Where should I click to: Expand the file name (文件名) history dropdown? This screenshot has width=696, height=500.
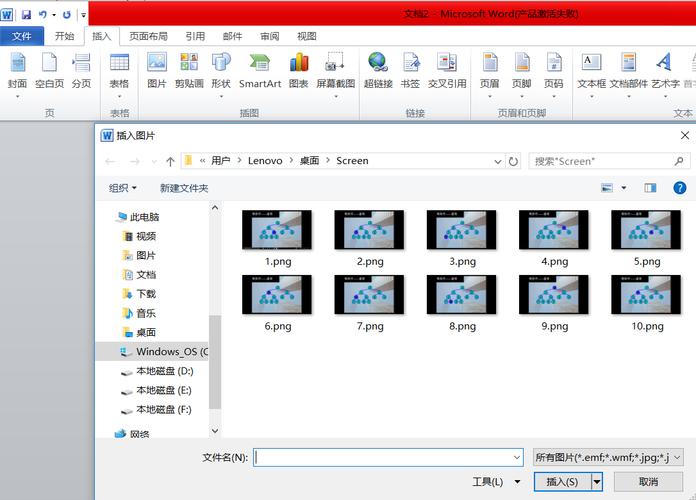click(x=517, y=457)
